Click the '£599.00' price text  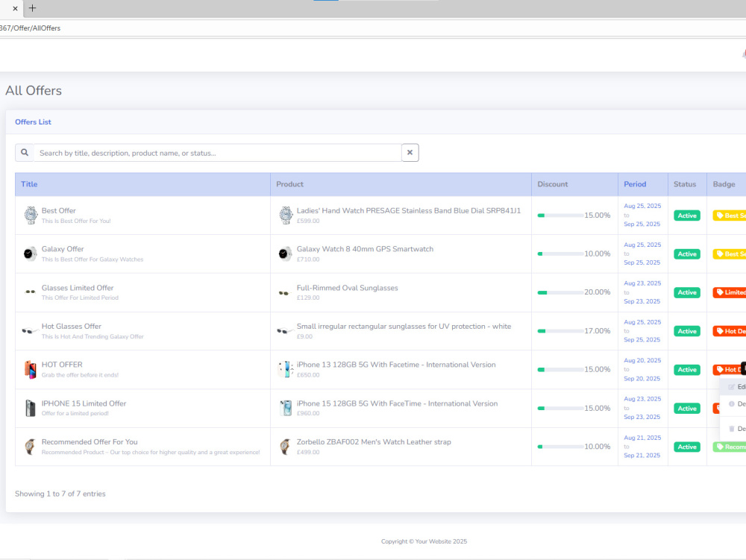click(x=308, y=221)
